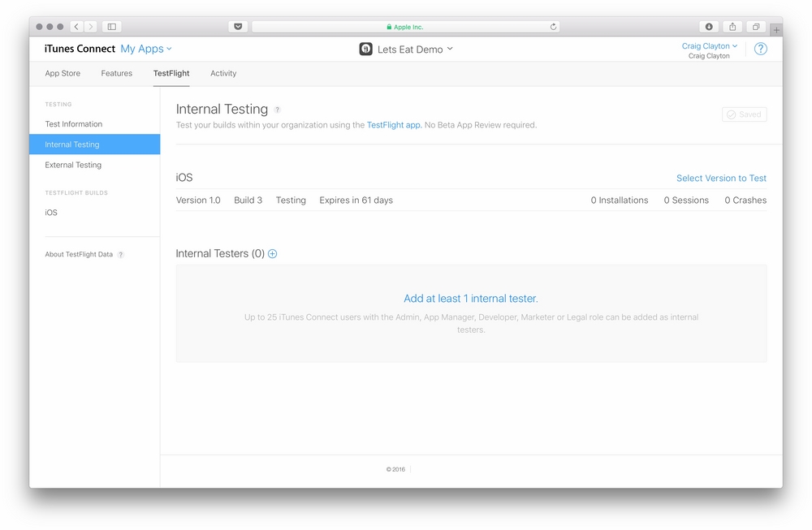The image size is (812, 530).
Task: Click Expires in 61 days text
Action: 356,200
